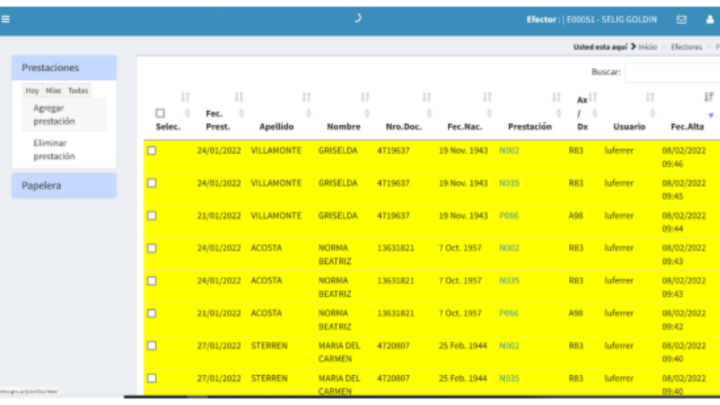Sort by Usuario column sort arrows
Screen dimensions: 720x405
pyautogui.click(x=650, y=97)
